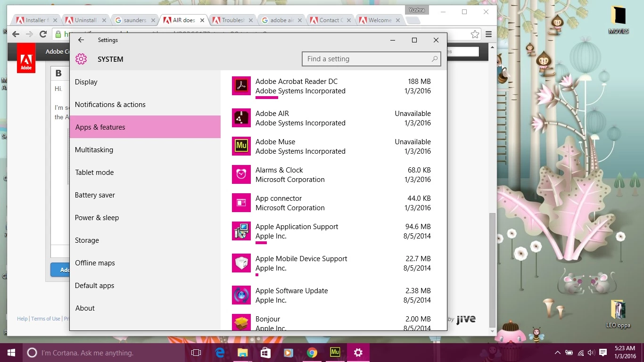Open Offline maps settings
Viewport: 644px width, 362px height.
pos(145,263)
